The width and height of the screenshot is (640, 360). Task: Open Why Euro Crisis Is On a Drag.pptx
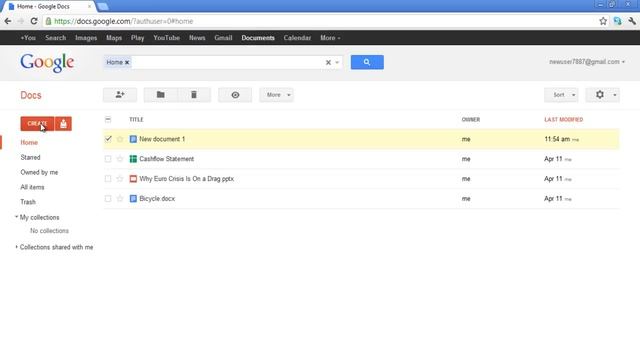[x=187, y=179]
